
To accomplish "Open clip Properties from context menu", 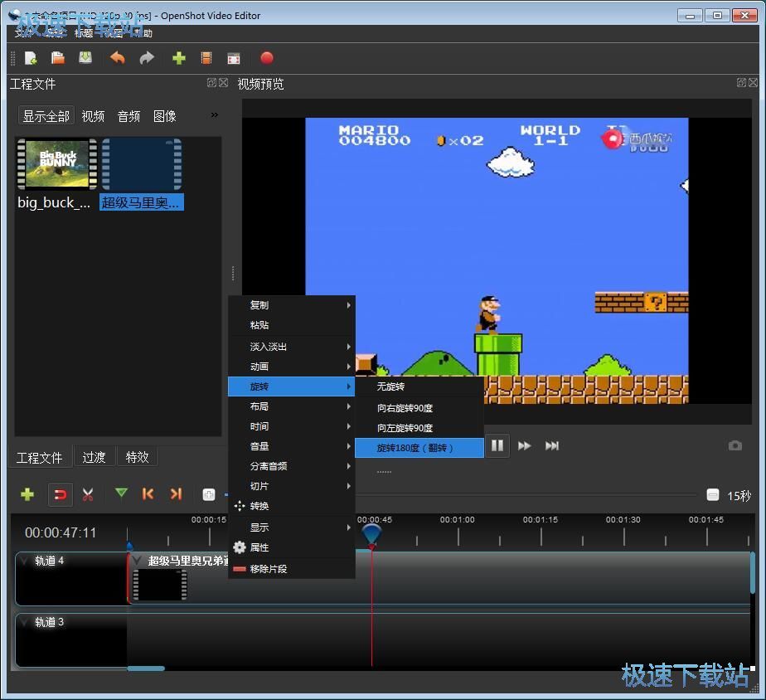I will tap(292, 547).
